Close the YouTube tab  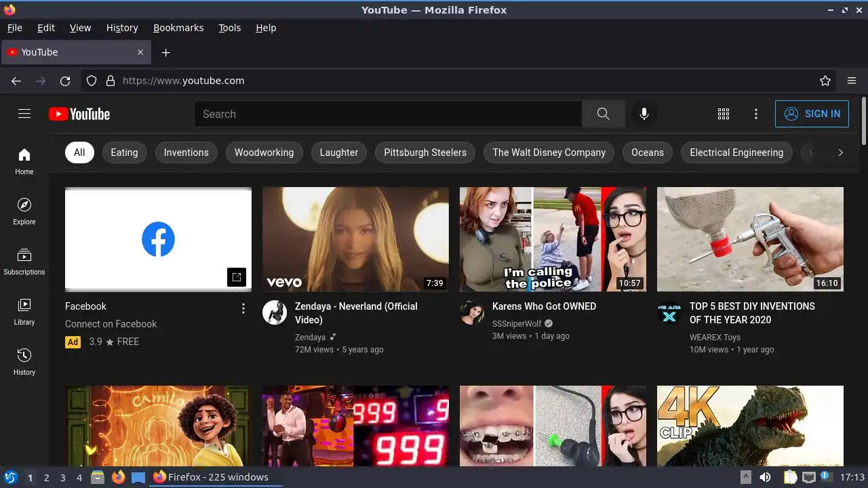tap(140, 52)
